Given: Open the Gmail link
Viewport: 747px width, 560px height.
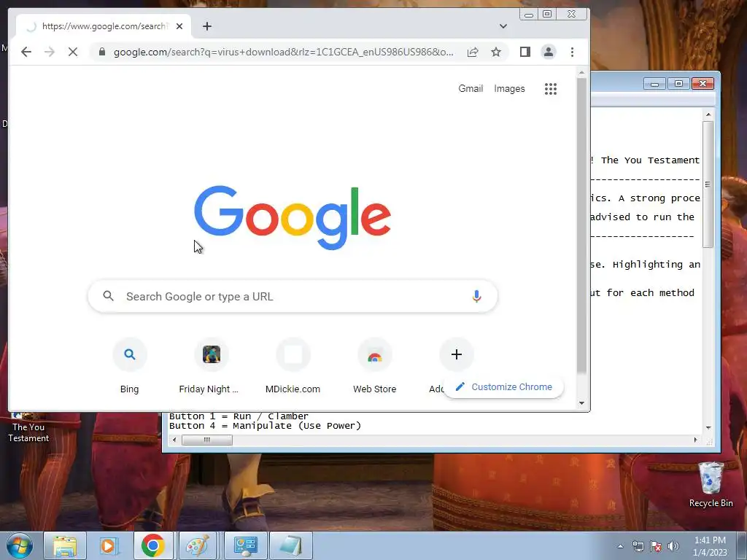Looking at the screenshot, I should tap(471, 88).
